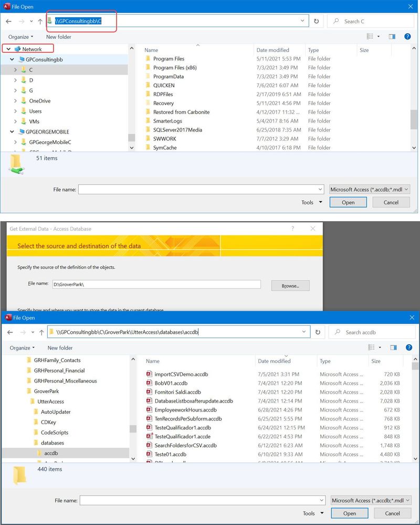Select the QUICKEN folder icon
The height and width of the screenshot is (525, 420).
coord(148,85)
